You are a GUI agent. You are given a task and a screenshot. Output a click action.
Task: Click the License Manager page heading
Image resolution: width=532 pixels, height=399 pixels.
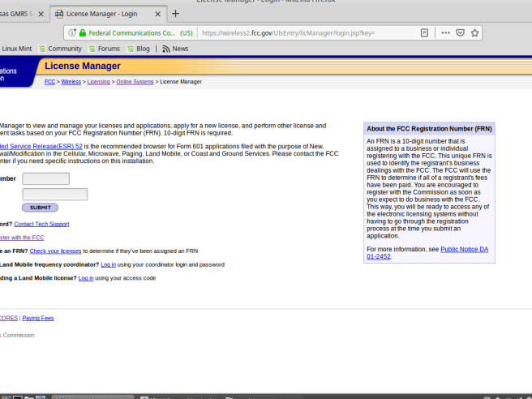click(x=83, y=66)
